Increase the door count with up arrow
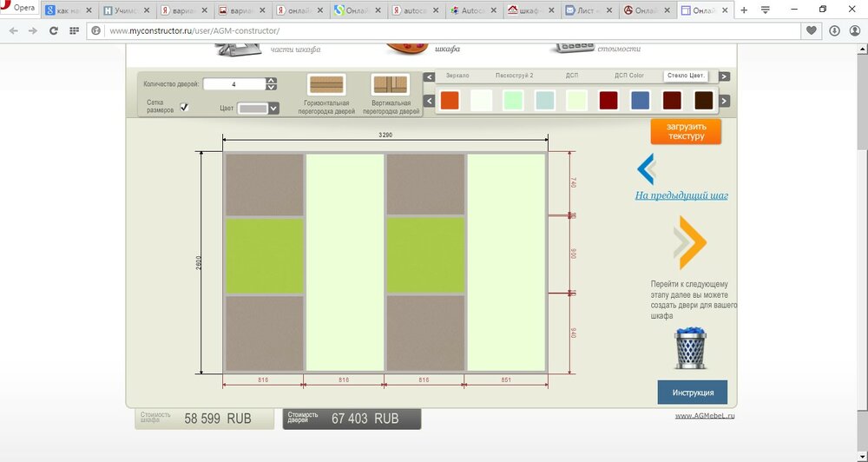 pos(272,81)
